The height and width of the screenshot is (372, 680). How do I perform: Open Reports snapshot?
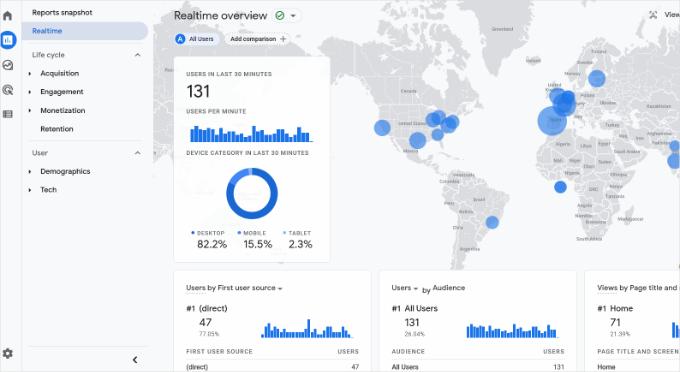62,13
